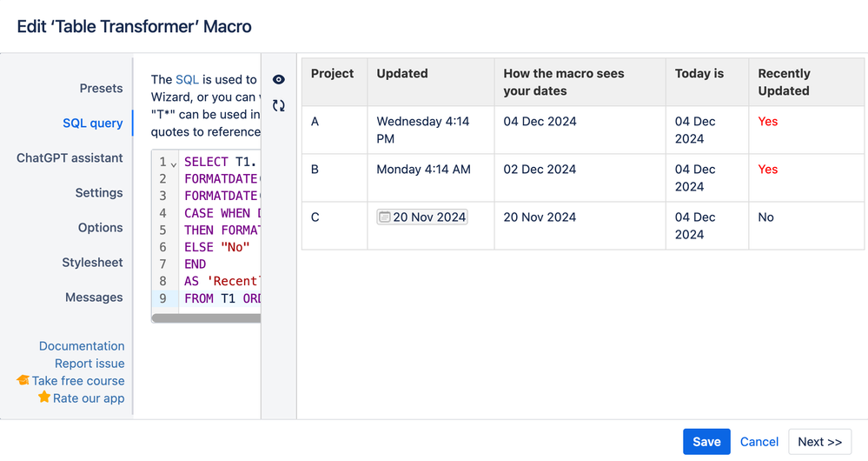Toggle the preview eye icon
This screenshot has height=461, width=868.
[x=279, y=80]
